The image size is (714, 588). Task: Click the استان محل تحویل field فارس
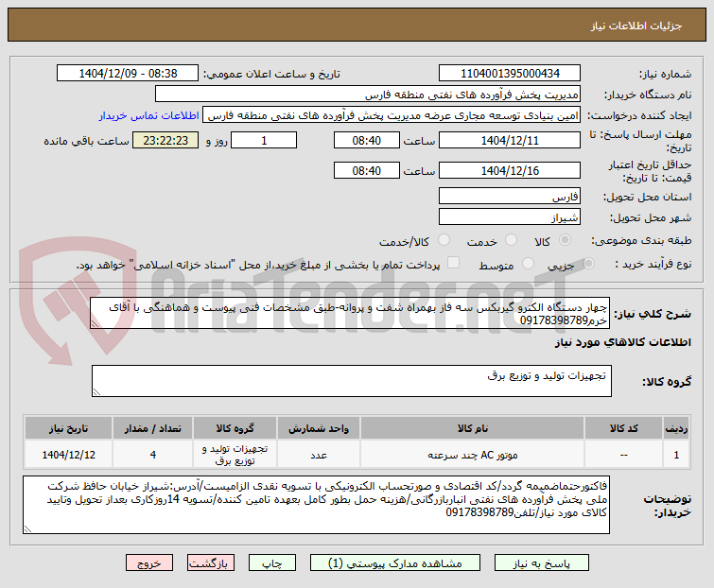click(510, 196)
